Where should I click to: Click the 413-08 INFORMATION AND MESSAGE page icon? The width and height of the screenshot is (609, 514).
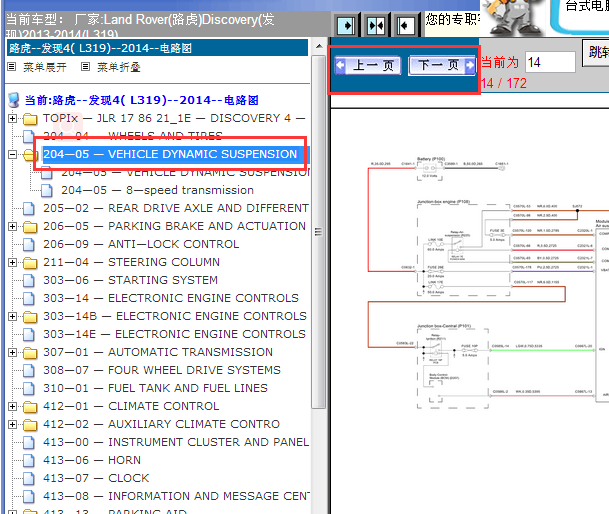click(28, 497)
